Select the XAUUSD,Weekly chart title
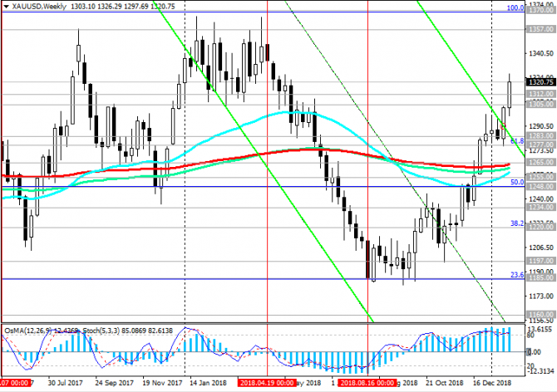Image resolution: width=557 pixels, height=392 pixels. pos(39,7)
